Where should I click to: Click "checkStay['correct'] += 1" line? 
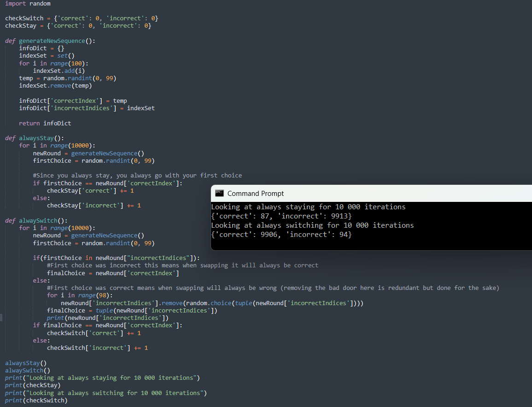click(91, 191)
